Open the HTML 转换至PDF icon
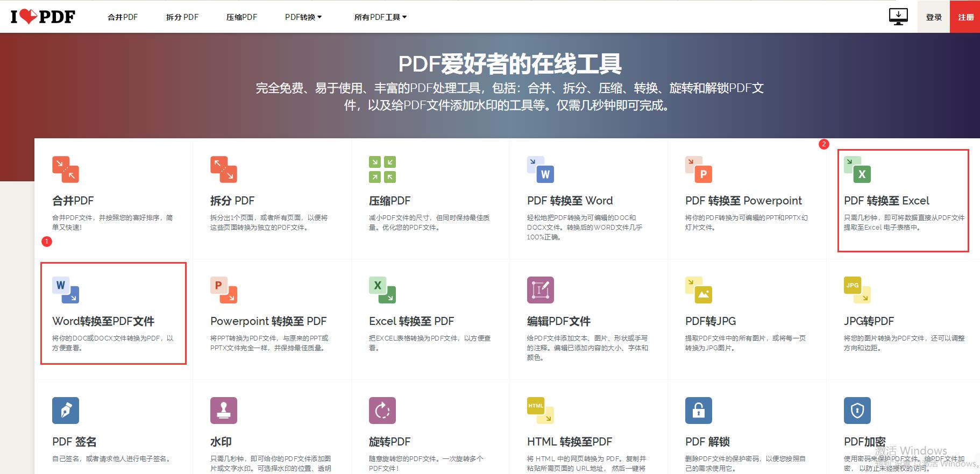 (x=541, y=411)
